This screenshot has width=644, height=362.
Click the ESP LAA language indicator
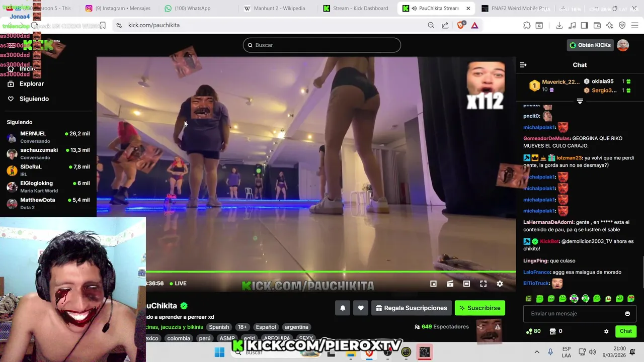tap(567, 352)
